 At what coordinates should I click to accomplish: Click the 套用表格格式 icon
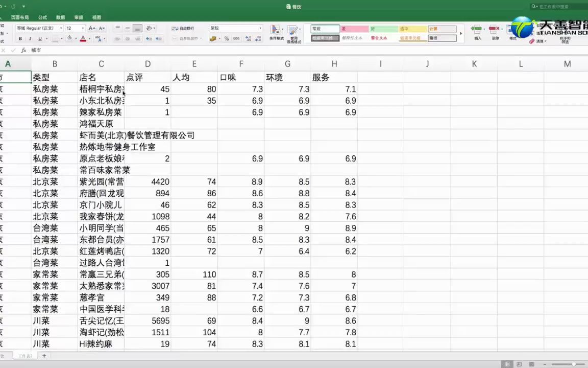[292, 33]
